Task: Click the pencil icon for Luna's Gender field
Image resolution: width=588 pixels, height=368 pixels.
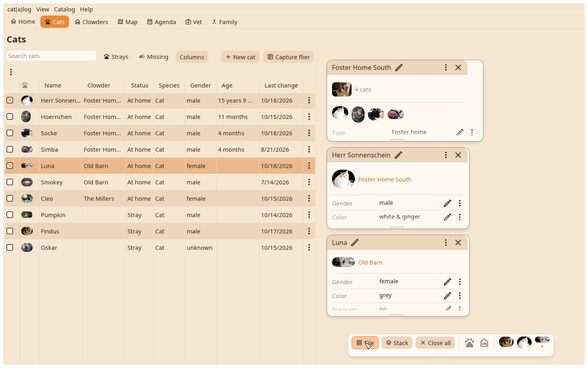Action: (x=448, y=282)
